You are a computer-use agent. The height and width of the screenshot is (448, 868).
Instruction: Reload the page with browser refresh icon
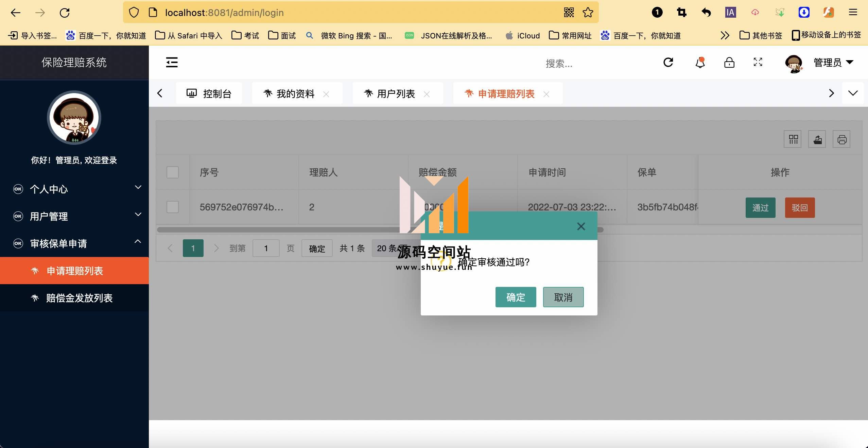(65, 13)
